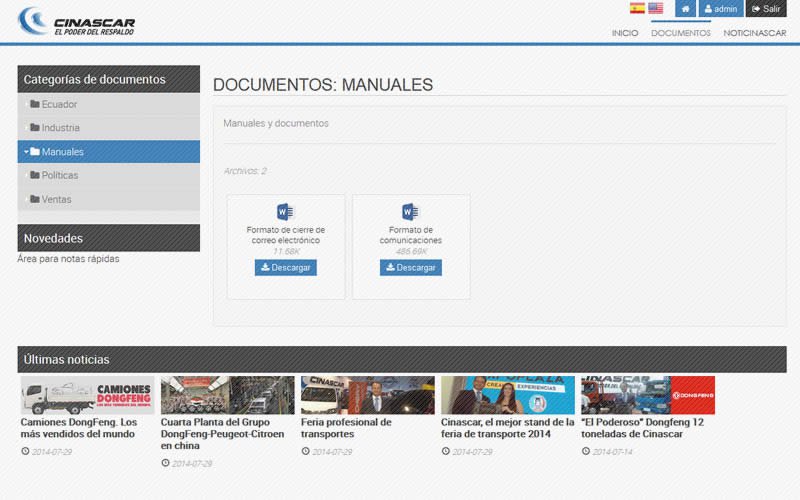Viewport: 800px width, 500px height.
Task: Click the folder icon beside Ventas
Action: click(35, 199)
